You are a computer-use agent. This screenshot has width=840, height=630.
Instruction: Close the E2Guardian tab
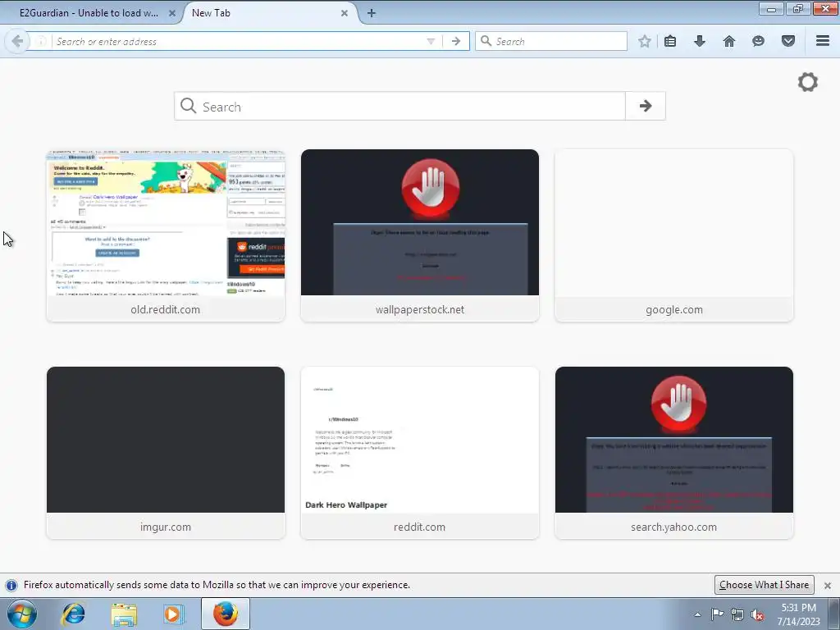(x=172, y=13)
